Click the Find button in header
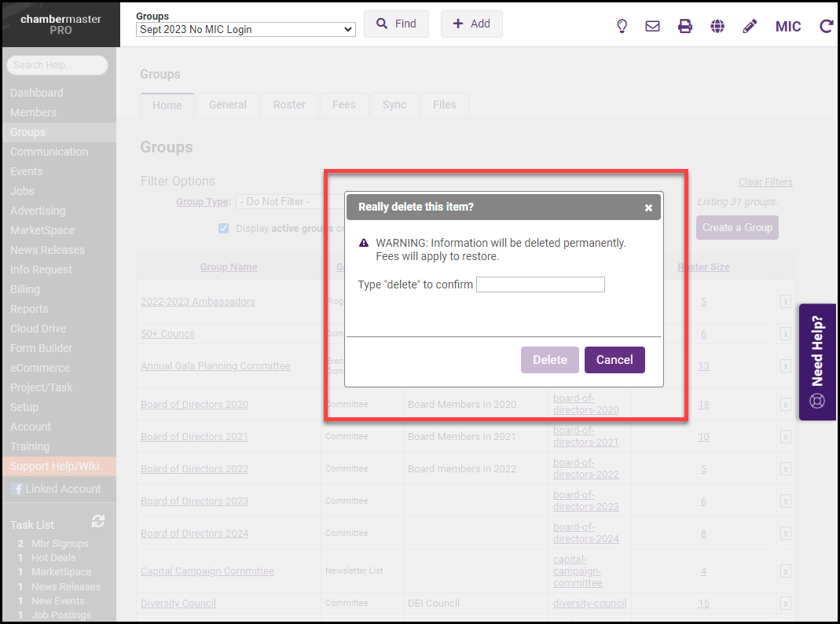Image resolution: width=840 pixels, height=624 pixels. [396, 24]
